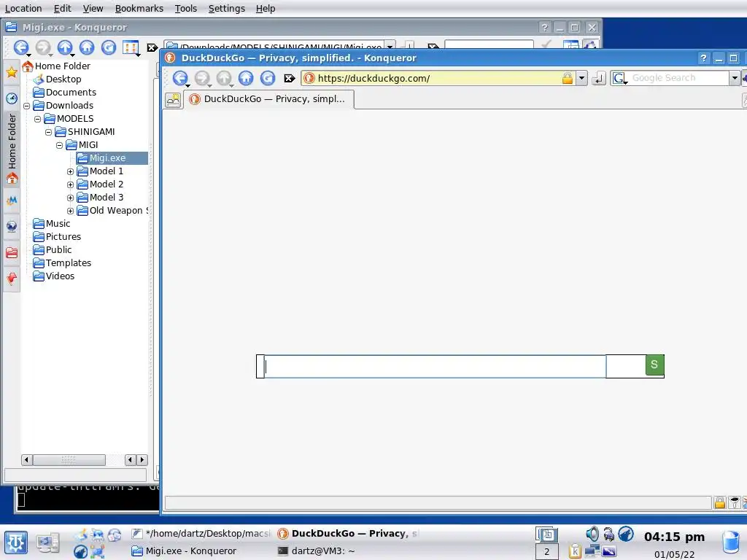747x560 pixels.
Task: Open the Location menu
Action: point(23,9)
